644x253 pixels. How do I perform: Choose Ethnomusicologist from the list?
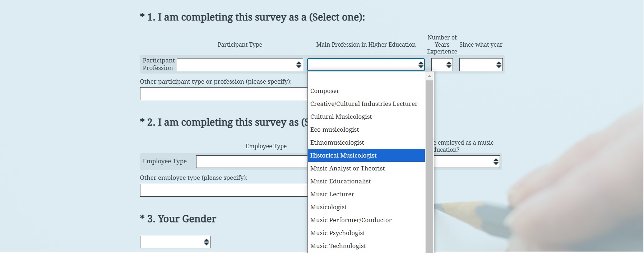click(337, 142)
